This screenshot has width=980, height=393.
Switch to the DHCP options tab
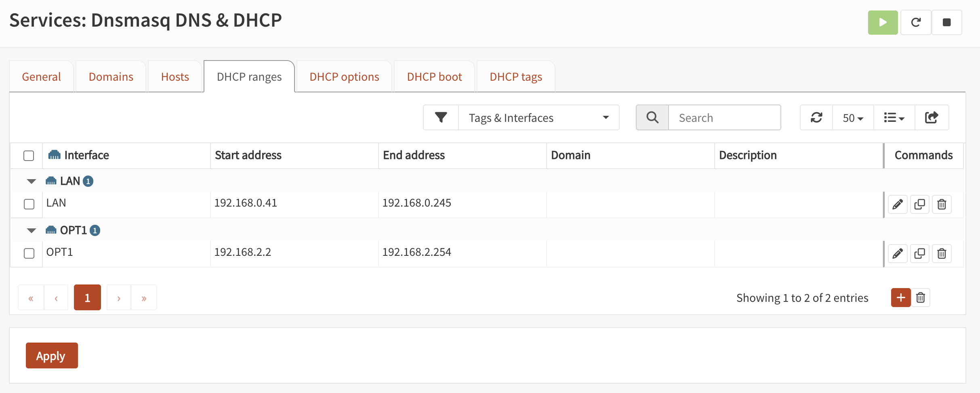click(344, 77)
